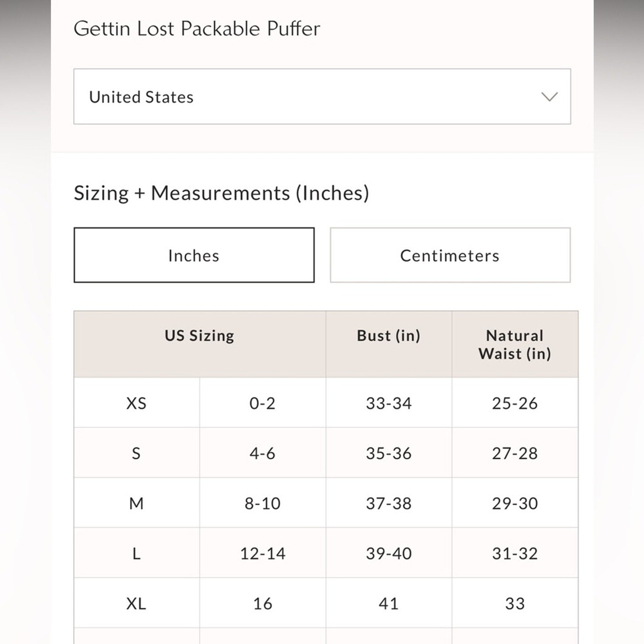Click the US Sizing column header

(199, 336)
